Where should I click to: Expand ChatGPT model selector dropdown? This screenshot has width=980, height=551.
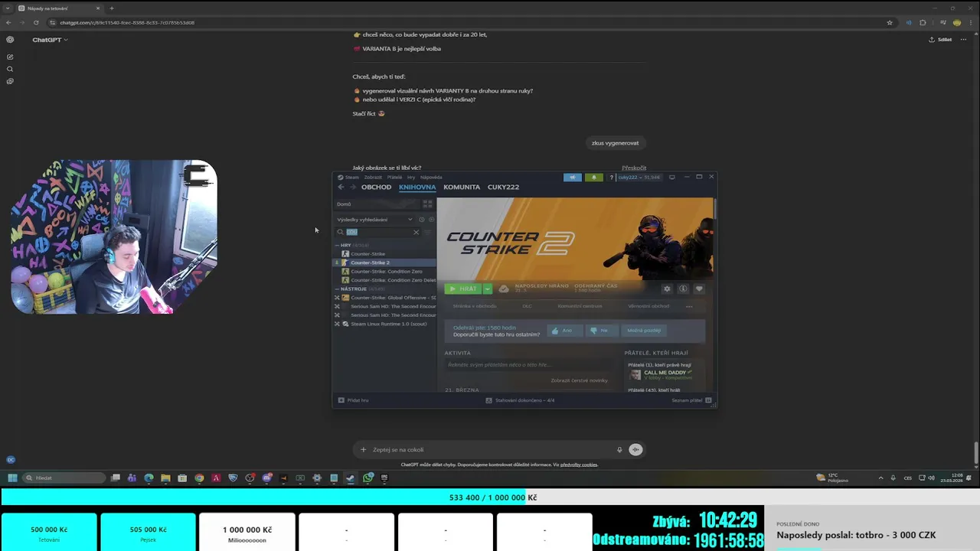(x=51, y=39)
